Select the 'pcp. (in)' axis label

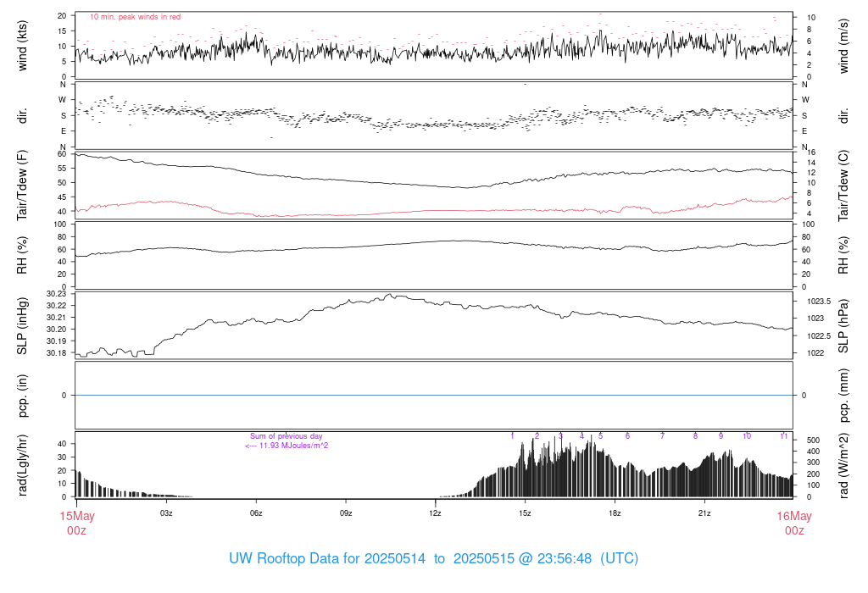(x=23, y=395)
